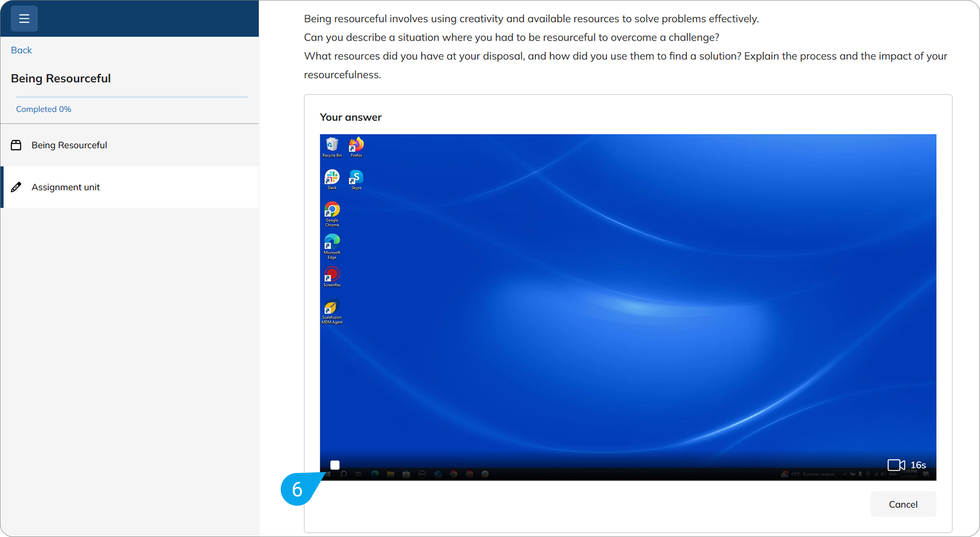Image resolution: width=980 pixels, height=537 pixels.
Task: Click the sentence starting 'Being resourceful involves'
Action: [x=531, y=19]
